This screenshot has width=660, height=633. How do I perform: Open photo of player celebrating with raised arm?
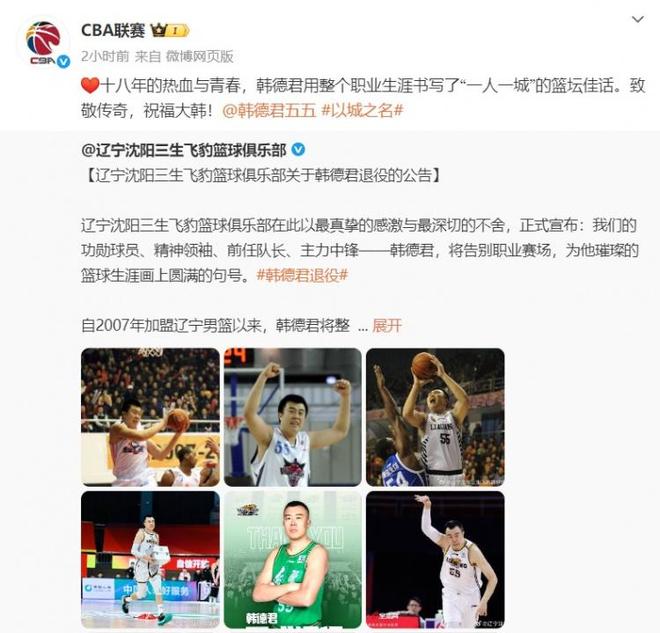[x=435, y=560]
